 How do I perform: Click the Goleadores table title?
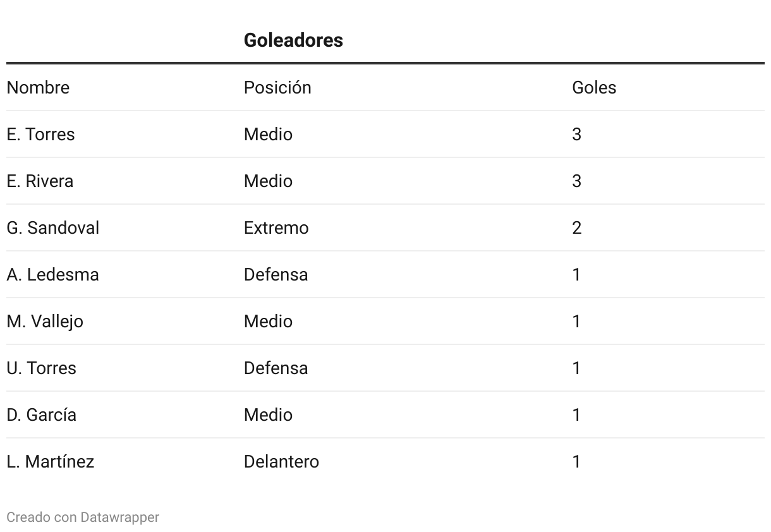(293, 40)
